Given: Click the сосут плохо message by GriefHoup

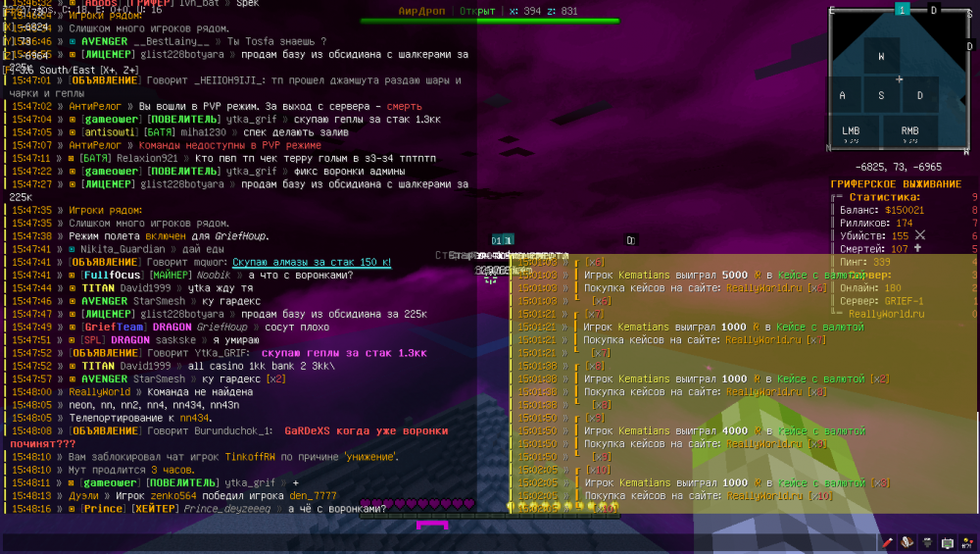Looking at the screenshot, I should [297, 327].
